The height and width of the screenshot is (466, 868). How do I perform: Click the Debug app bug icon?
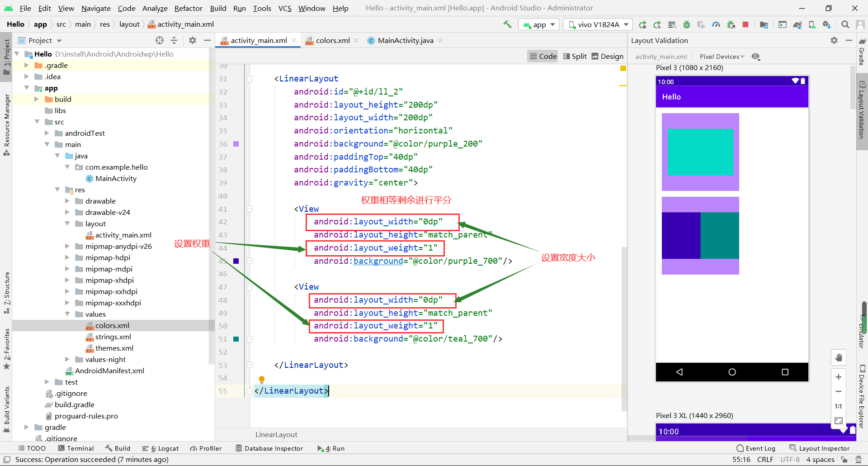click(687, 24)
